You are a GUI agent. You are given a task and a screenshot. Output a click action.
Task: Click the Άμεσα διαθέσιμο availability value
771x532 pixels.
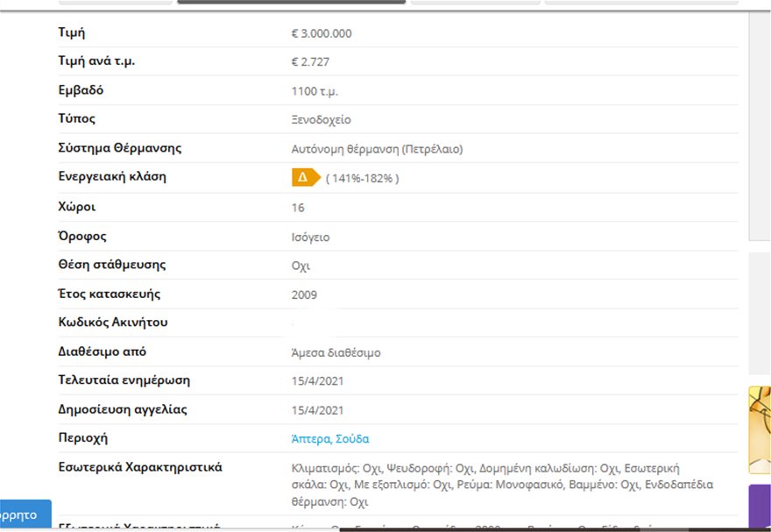click(x=336, y=353)
